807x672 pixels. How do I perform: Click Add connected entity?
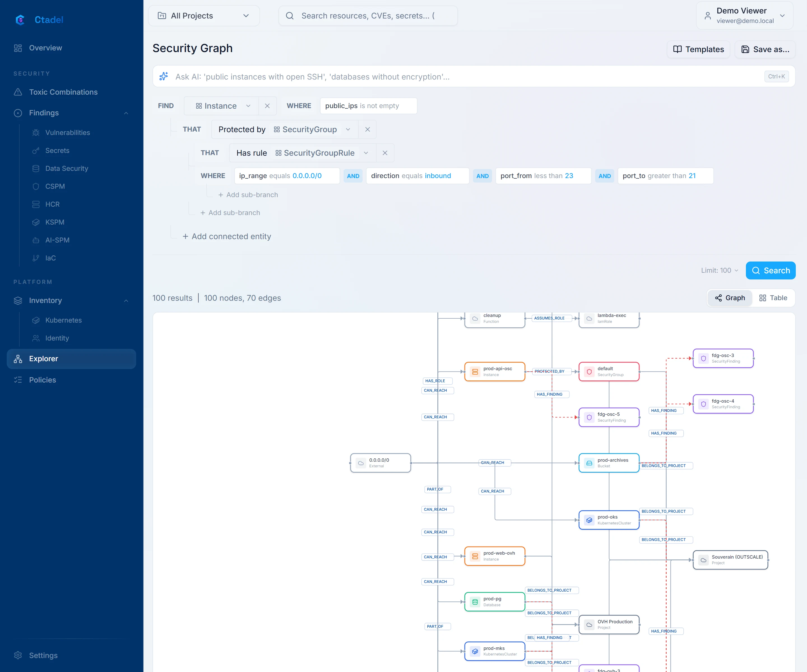[227, 237]
